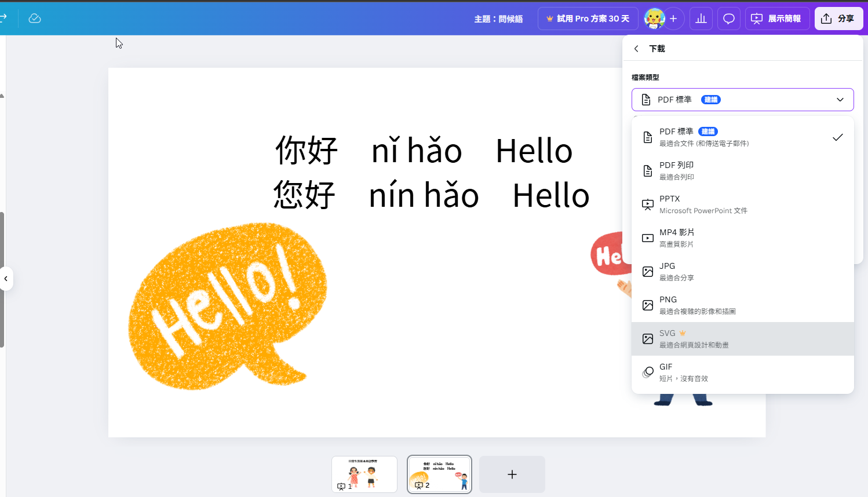This screenshot has height=497, width=868.
Task: Go back using the 下載 panel chevron
Action: click(x=636, y=49)
